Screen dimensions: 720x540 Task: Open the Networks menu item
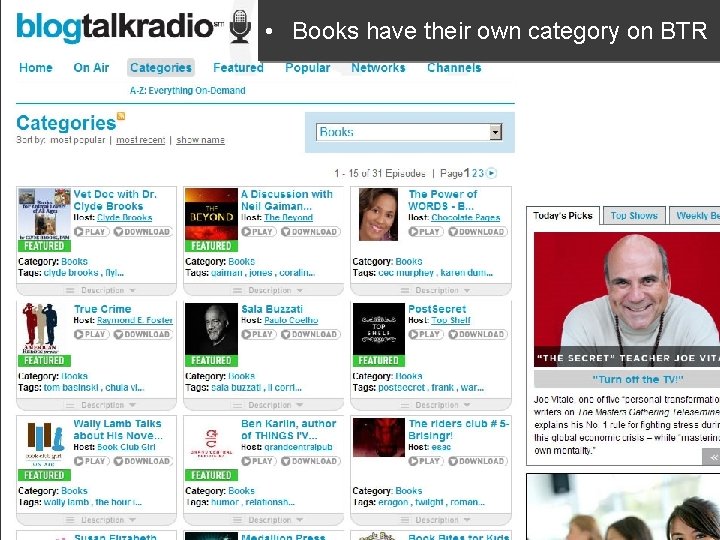378,68
